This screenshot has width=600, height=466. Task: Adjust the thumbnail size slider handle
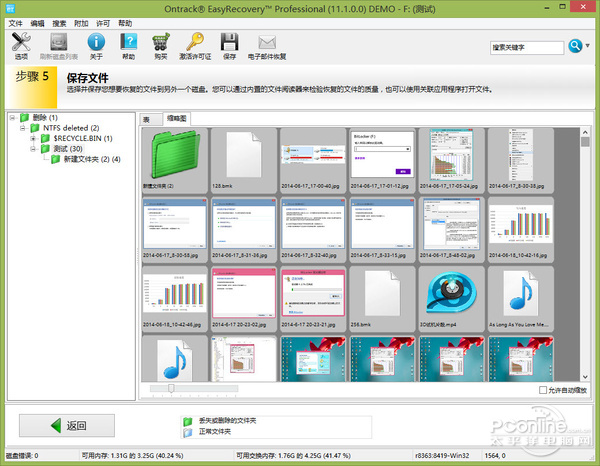coord(171,389)
